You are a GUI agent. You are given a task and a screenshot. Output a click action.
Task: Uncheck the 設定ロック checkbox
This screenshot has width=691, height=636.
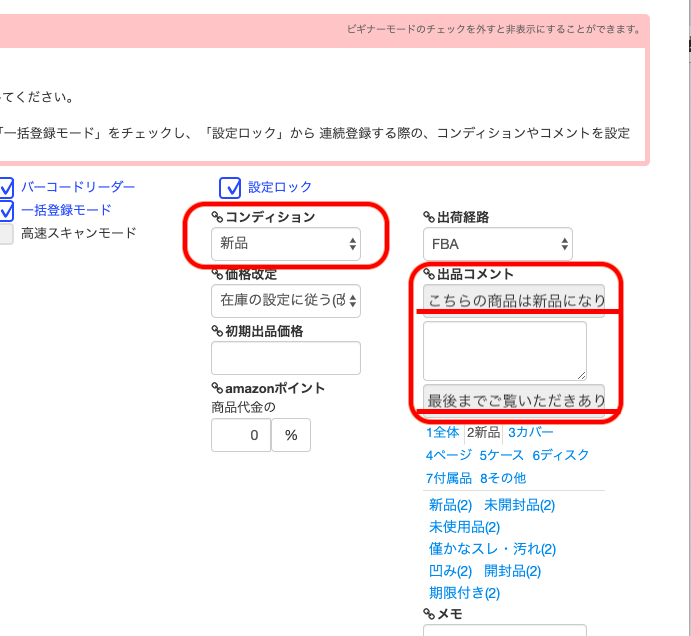(x=230, y=188)
